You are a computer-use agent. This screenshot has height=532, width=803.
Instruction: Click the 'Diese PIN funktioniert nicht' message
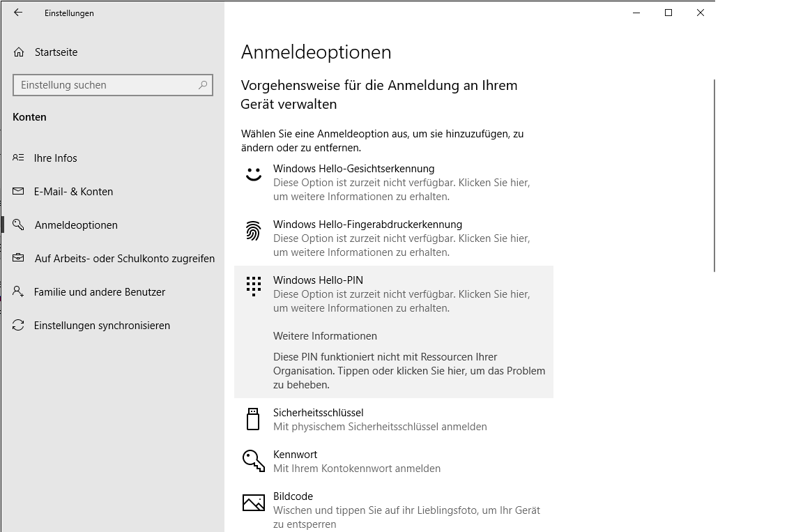(x=409, y=371)
